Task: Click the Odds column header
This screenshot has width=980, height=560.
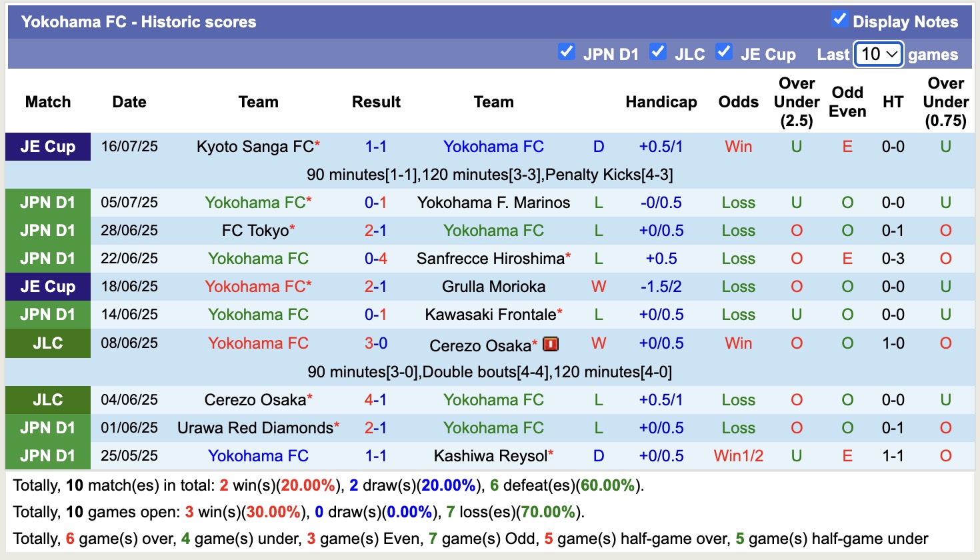Action: [x=738, y=102]
